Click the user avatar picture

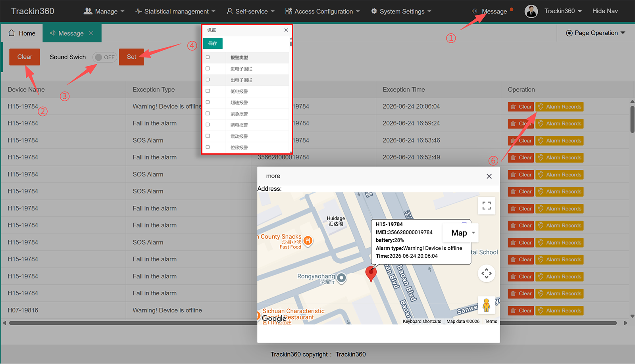(531, 11)
